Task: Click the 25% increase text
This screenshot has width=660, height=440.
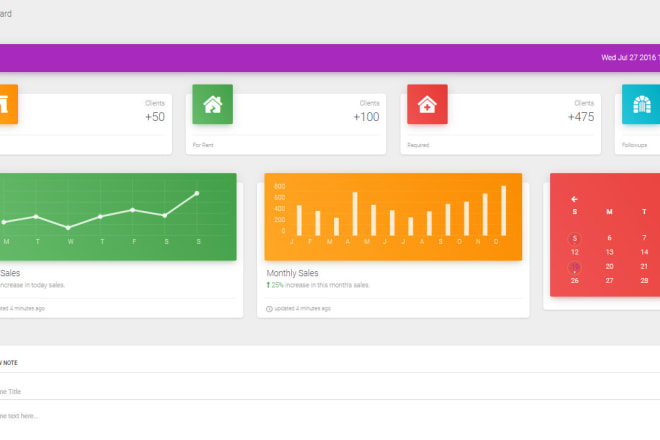Action: (320, 285)
